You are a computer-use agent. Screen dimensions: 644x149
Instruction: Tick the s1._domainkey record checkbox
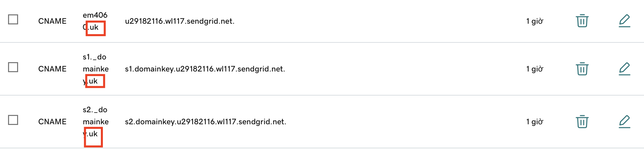pyautogui.click(x=13, y=67)
